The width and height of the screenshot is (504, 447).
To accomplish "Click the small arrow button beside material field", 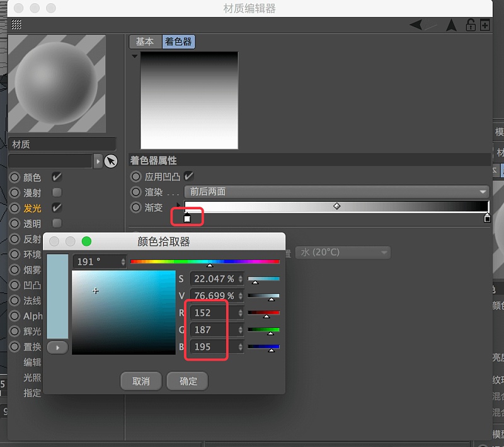I will pyautogui.click(x=98, y=161).
